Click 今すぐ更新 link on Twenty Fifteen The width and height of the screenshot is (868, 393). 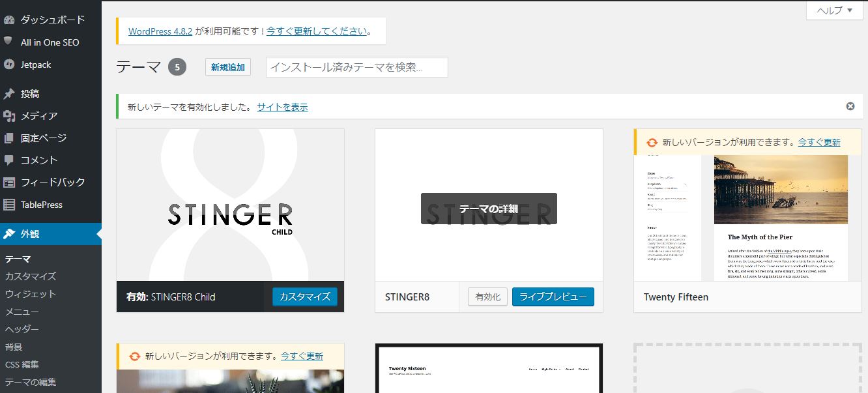819,142
